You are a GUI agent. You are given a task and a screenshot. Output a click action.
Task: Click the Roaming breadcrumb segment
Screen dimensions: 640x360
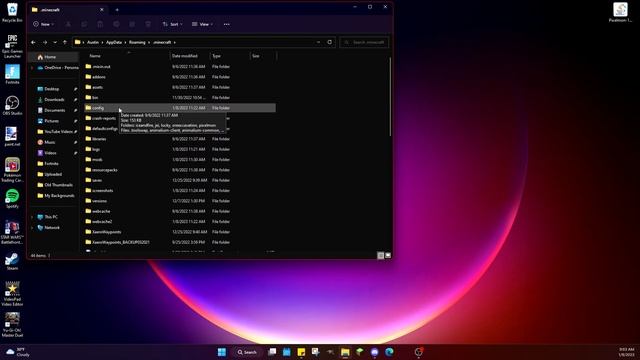click(x=137, y=42)
